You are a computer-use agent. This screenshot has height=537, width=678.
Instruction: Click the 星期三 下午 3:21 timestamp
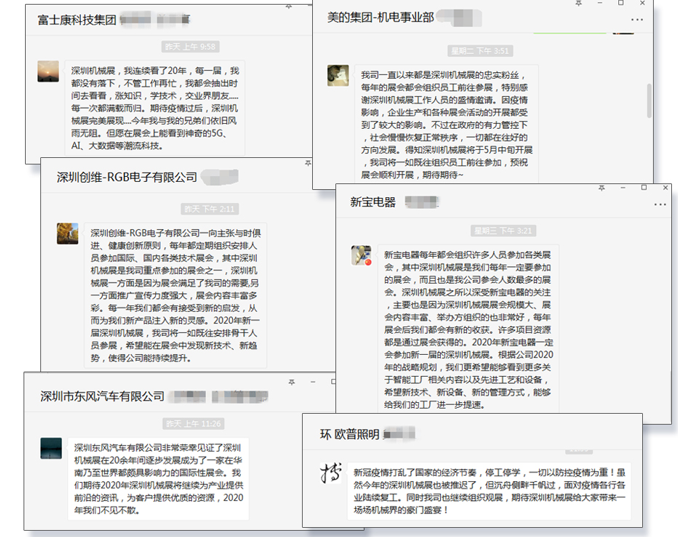tap(503, 231)
